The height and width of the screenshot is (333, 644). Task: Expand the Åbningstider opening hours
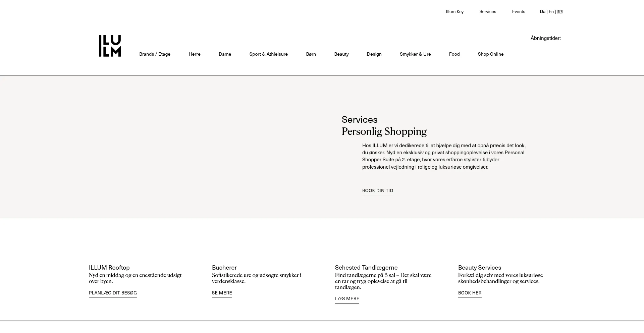click(x=546, y=38)
